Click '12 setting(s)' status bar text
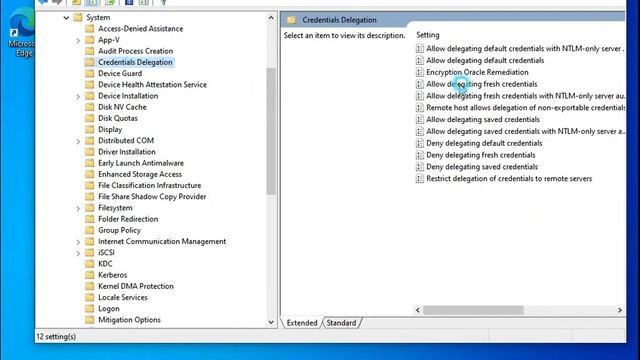640x360 pixels. pyautogui.click(x=56, y=337)
